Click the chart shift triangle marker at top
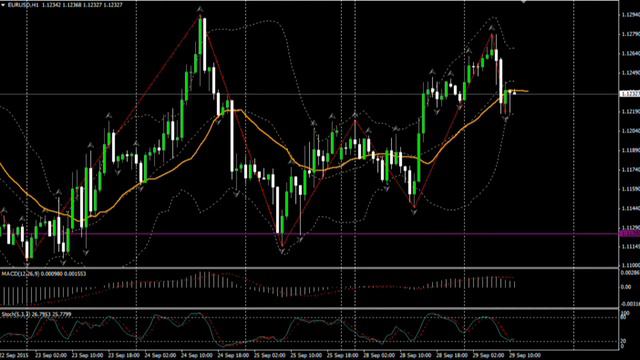This screenshot has width=640, height=360. tap(524, 2)
